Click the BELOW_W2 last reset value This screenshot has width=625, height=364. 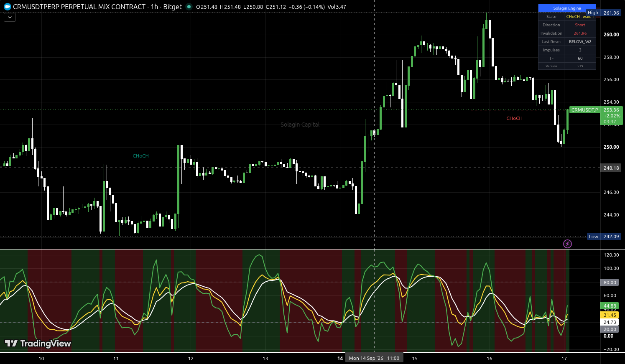[x=580, y=42]
